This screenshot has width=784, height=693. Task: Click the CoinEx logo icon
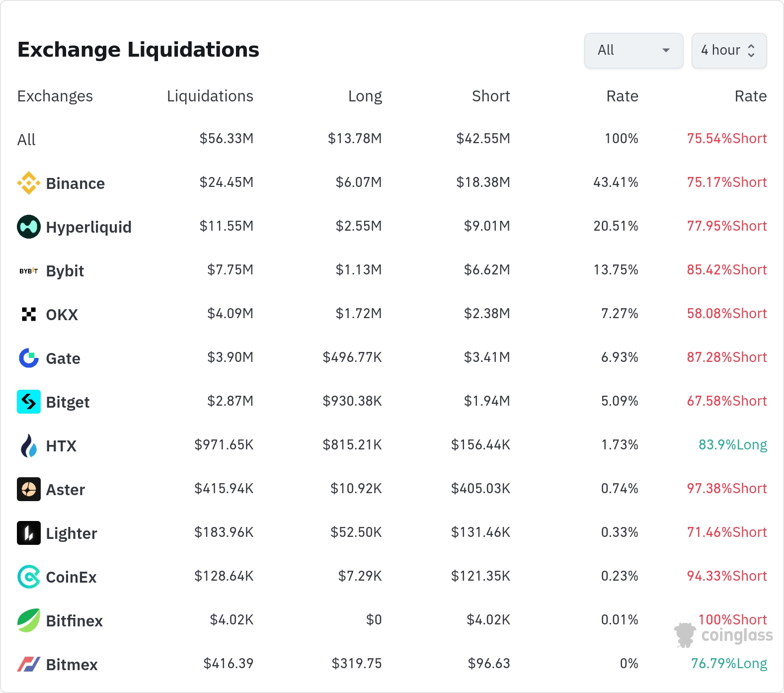29,577
